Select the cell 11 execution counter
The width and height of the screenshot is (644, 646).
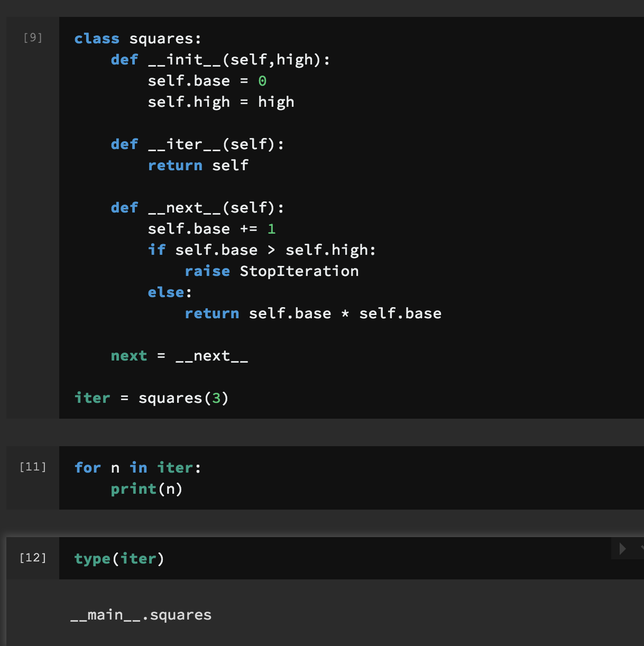click(33, 467)
